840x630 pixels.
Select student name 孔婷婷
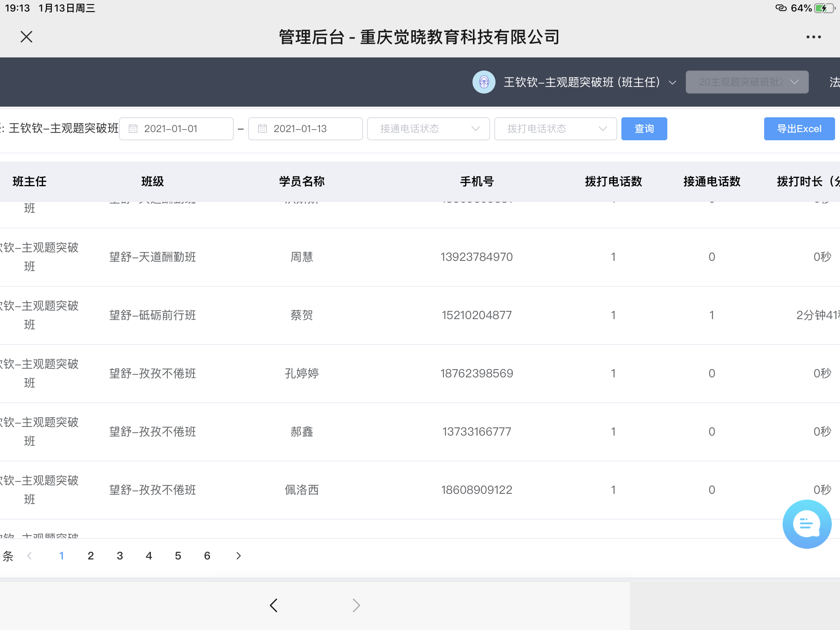click(x=302, y=373)
